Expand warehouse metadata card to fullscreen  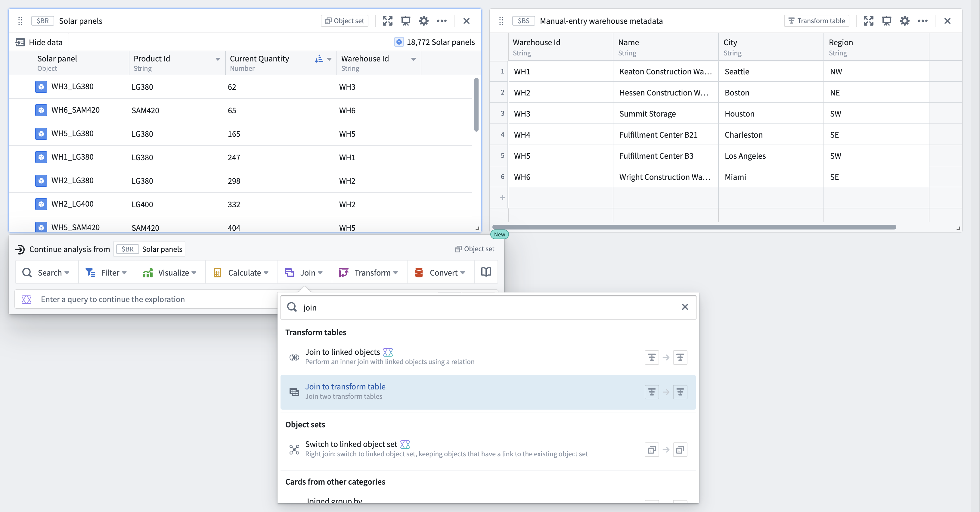868,21
